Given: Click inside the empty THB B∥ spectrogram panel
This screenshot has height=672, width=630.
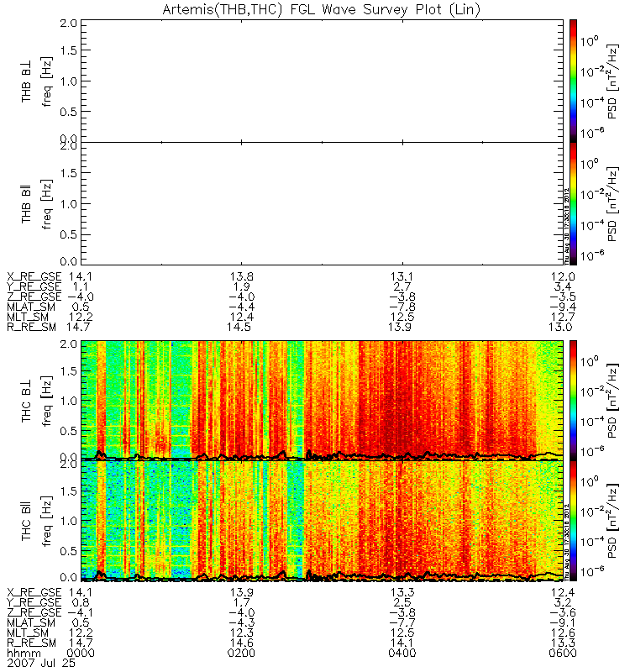Looking at the screenshot, I should pyautogui.click(x=322, y=203).
